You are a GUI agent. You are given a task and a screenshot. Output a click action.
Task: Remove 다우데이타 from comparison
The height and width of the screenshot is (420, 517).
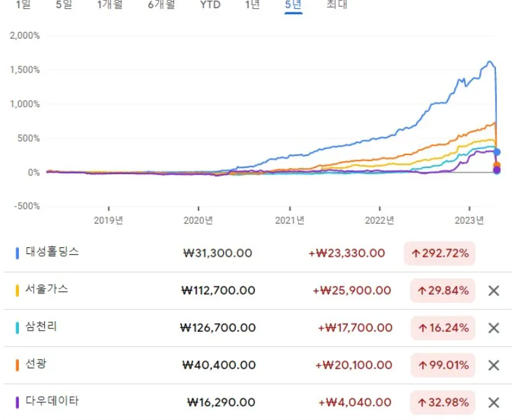click(493, 402)
